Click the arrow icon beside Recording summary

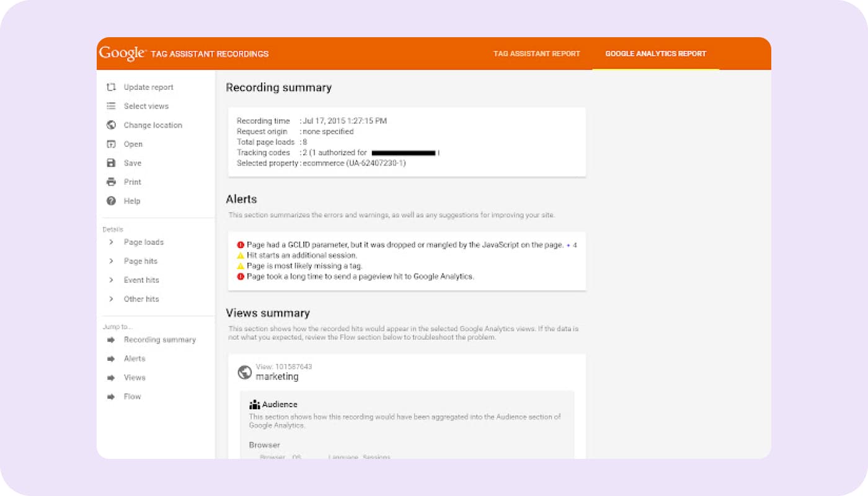[x=111, y=340]
